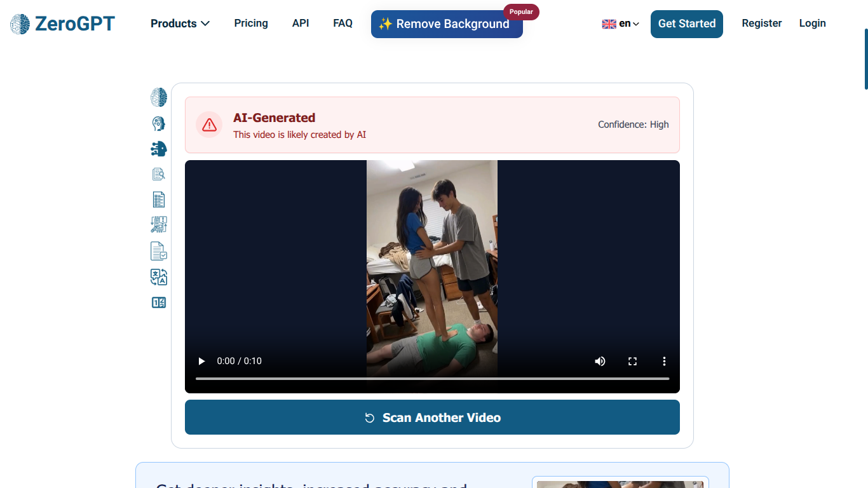Viewport: 868px width, 488px height.
Task: Open the Register link
Action: pyautogui.click(x=762, y=23)
